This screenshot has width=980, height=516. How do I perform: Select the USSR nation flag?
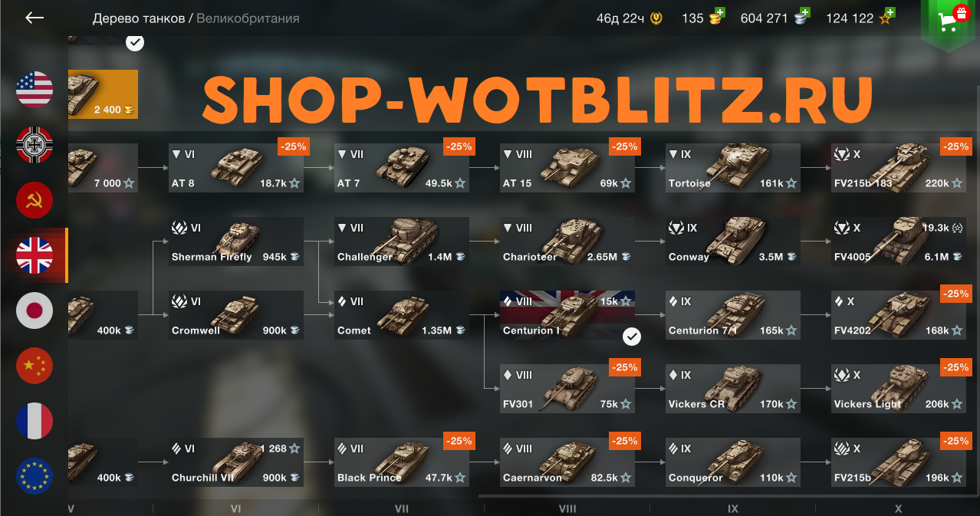pos(35,200)
